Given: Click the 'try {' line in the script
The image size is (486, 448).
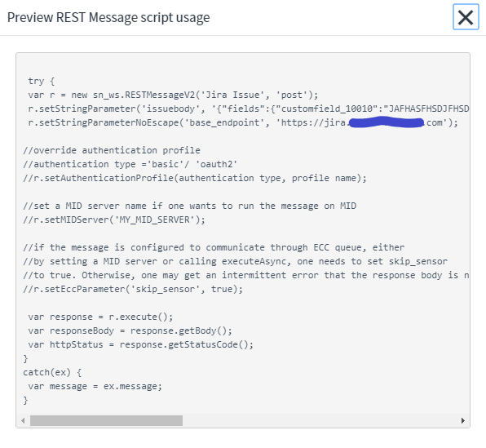Looking at the screenshot, I should pyautogui.click(x=42, y=81).
